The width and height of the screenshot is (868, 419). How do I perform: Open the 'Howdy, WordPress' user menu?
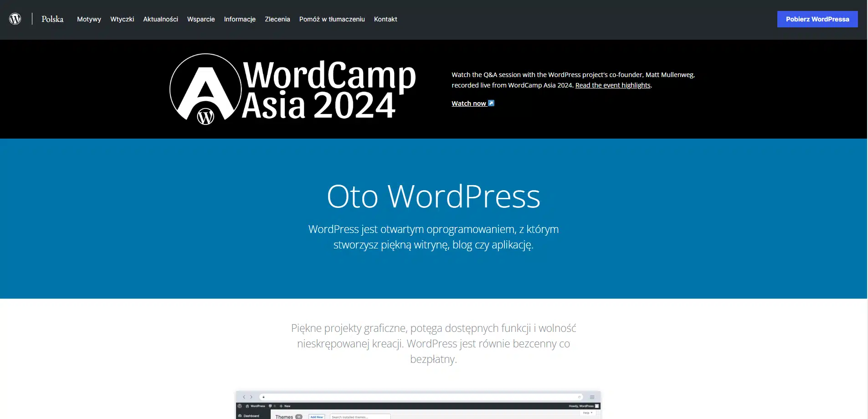[580, 406]
